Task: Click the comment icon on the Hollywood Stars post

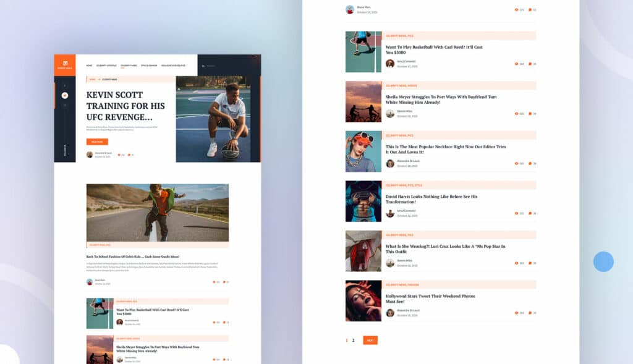Action: (532, 312)
